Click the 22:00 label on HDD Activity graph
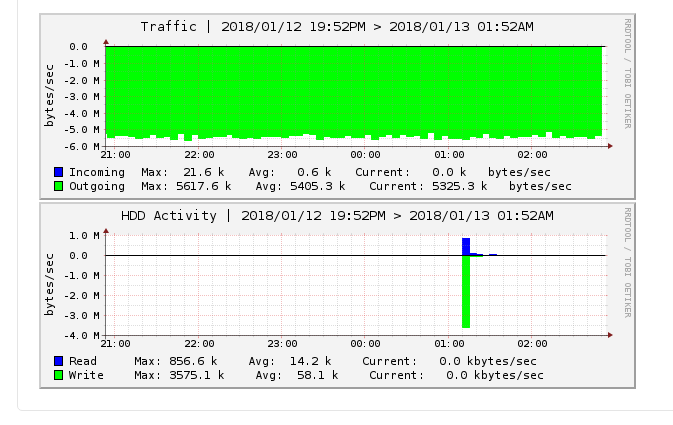 coord(199,343)
